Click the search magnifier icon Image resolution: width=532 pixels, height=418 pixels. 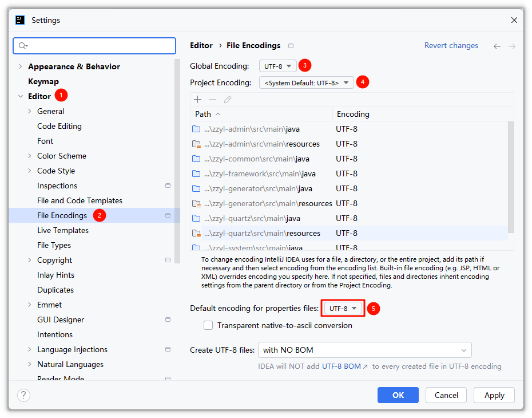click(x=23, y=46)
